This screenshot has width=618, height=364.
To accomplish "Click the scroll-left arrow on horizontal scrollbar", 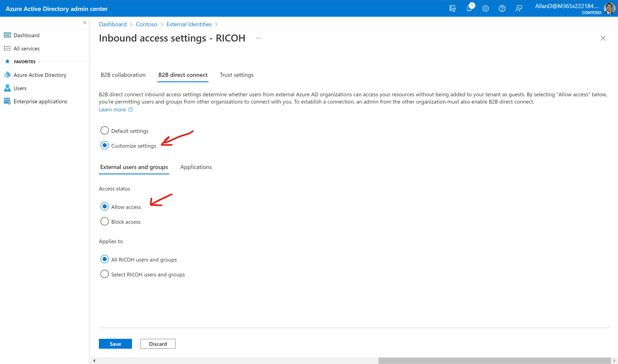I will (94, 360).
